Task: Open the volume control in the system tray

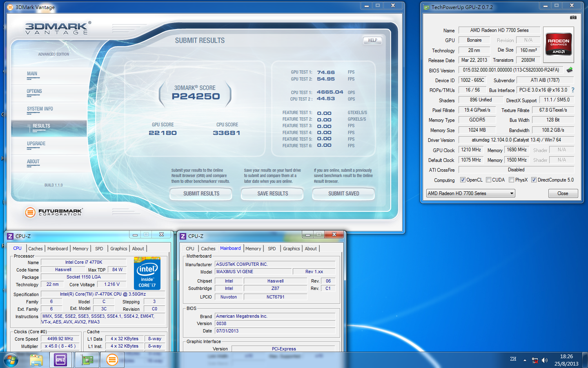Action: point(545,360)
